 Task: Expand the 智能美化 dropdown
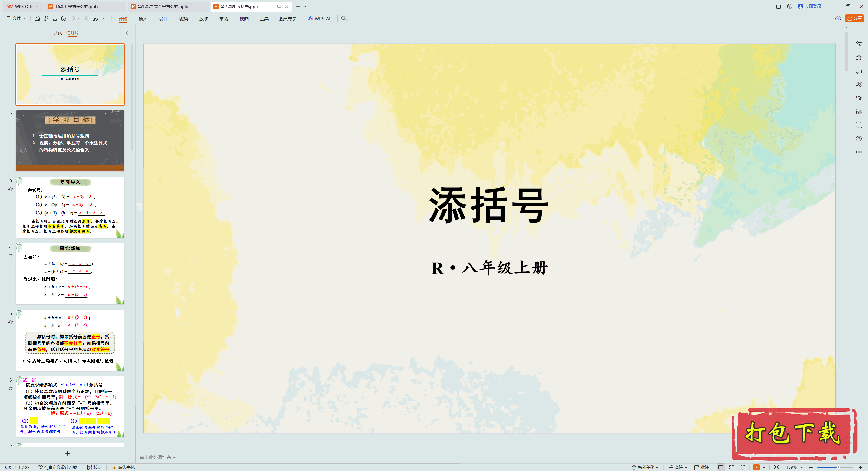pos(645,467)
